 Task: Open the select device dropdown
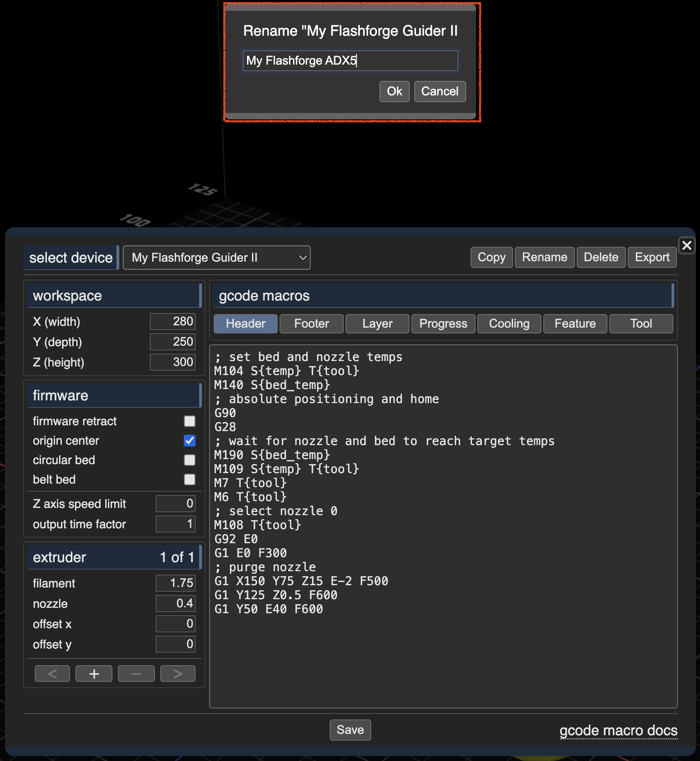[x=217, y=258]
